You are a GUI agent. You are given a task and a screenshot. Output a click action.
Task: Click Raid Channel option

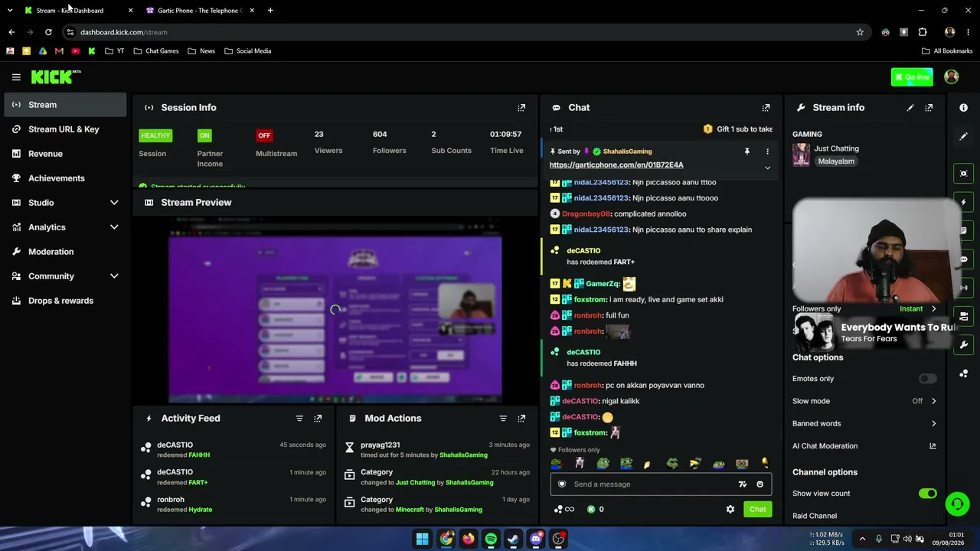pos(815,517)
